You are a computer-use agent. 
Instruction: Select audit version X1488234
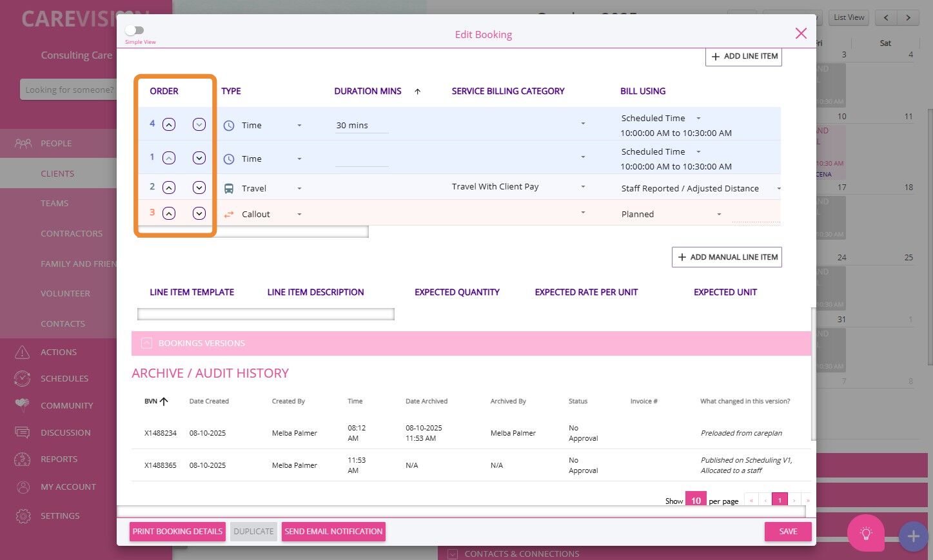(x=161, y=433)
